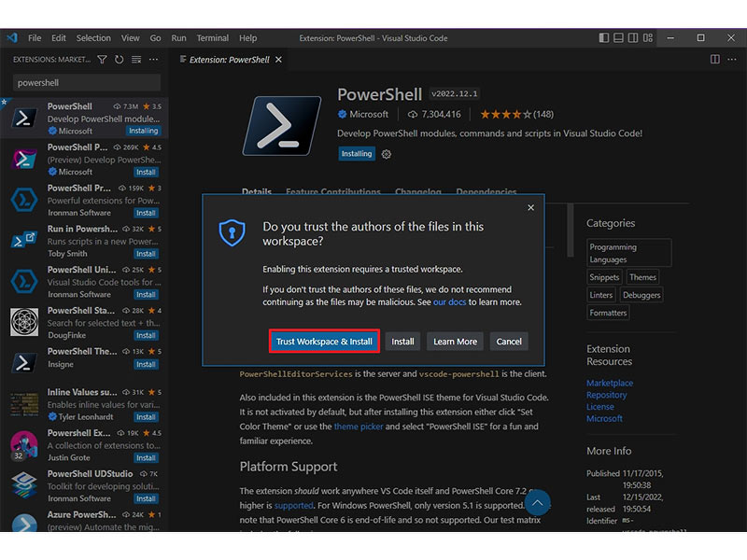The height and width of the screenshot is (560, 747).
Task: Cancel the workspace trust dialog
Action: pos(509,342)
